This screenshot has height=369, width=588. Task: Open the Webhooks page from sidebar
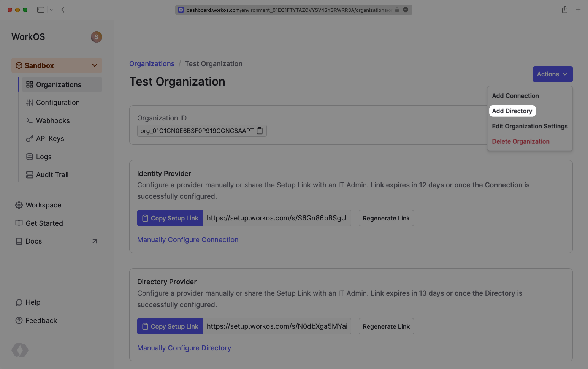point(53,120)
